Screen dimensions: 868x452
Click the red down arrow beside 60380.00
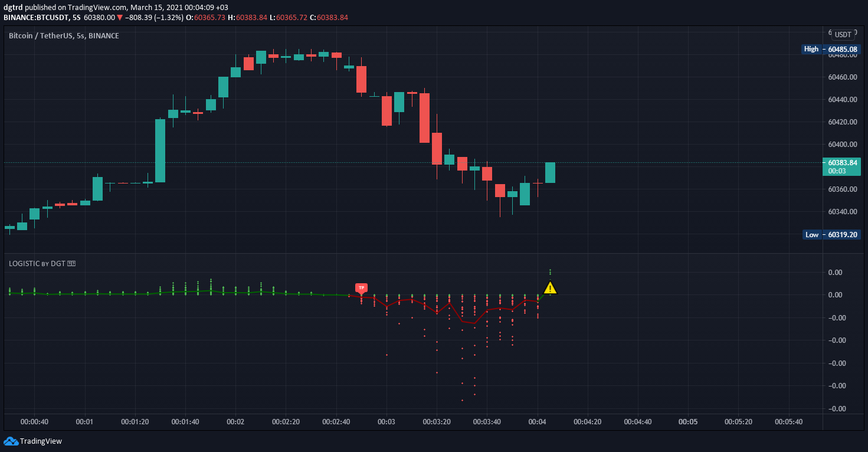pyautogui.click(x=120, y=18)
